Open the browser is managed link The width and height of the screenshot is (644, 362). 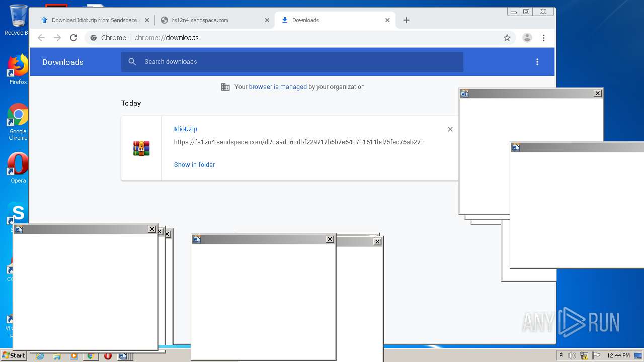pyautogui.click(x=278, y=87)
